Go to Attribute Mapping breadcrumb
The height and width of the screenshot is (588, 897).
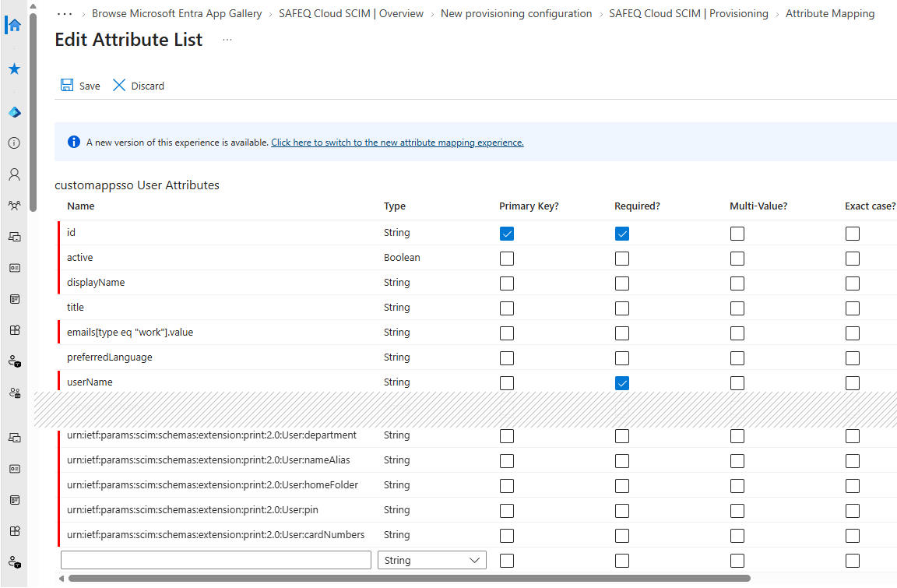point(830,14)
